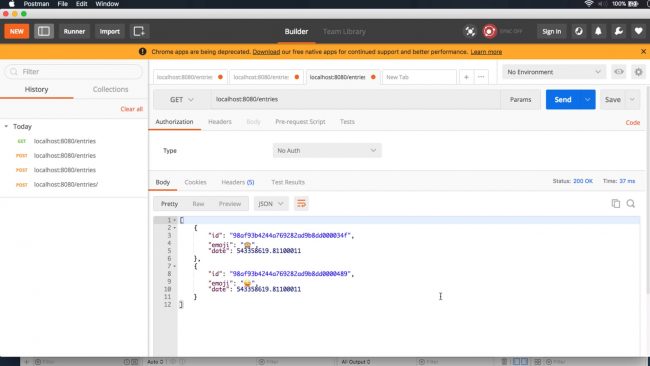
Task: Open the Tests tab
Action: pyautogui.click(x=347, y=121)
